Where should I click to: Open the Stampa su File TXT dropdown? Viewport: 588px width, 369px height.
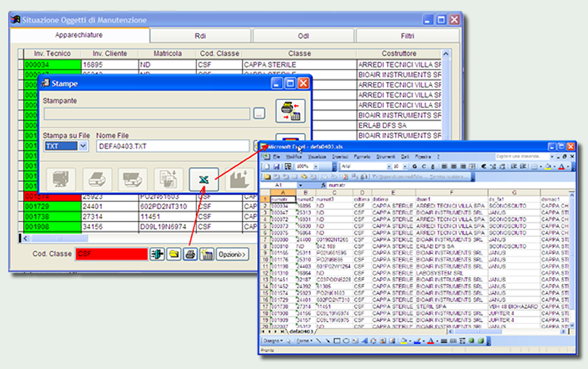pyautogui.click(x=83, y=146)
